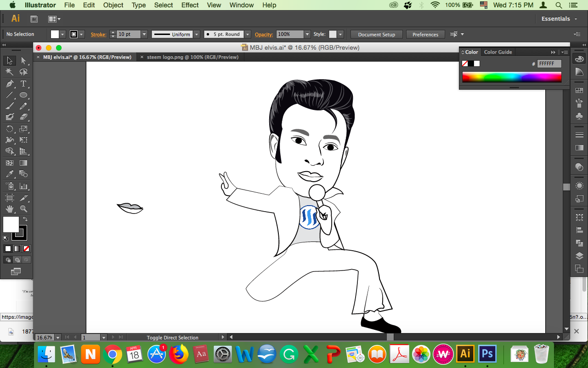The width and height of the screenshot is (588, 368).
Task: Select the Zoom magnifier tool
Action: [x=23, y=209]
